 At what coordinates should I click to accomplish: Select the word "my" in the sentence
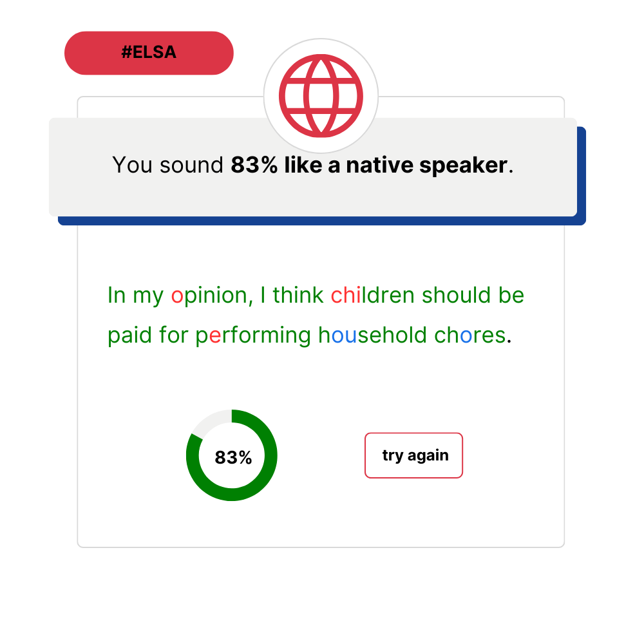[148, 297]
